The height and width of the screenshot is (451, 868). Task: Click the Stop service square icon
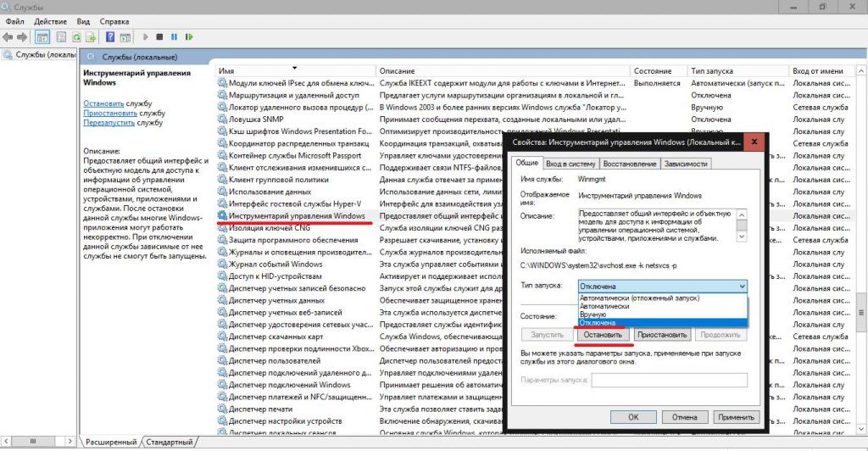point(159,37)
